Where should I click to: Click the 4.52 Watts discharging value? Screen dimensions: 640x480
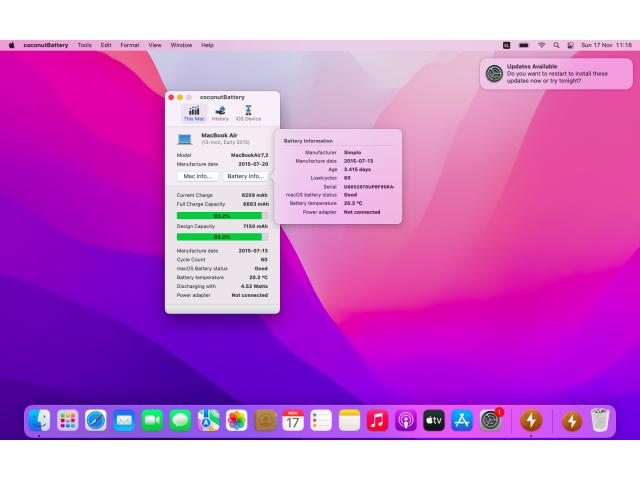coord(254,286)
